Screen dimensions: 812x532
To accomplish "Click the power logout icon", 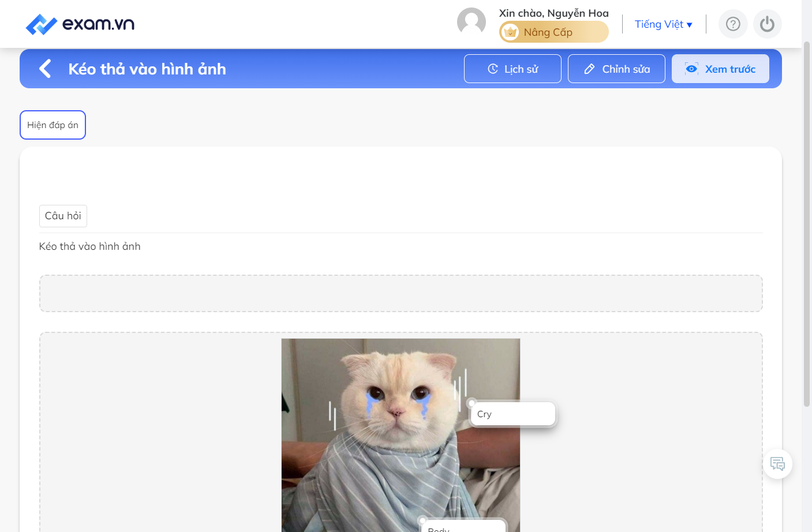I will coord(767,24).
